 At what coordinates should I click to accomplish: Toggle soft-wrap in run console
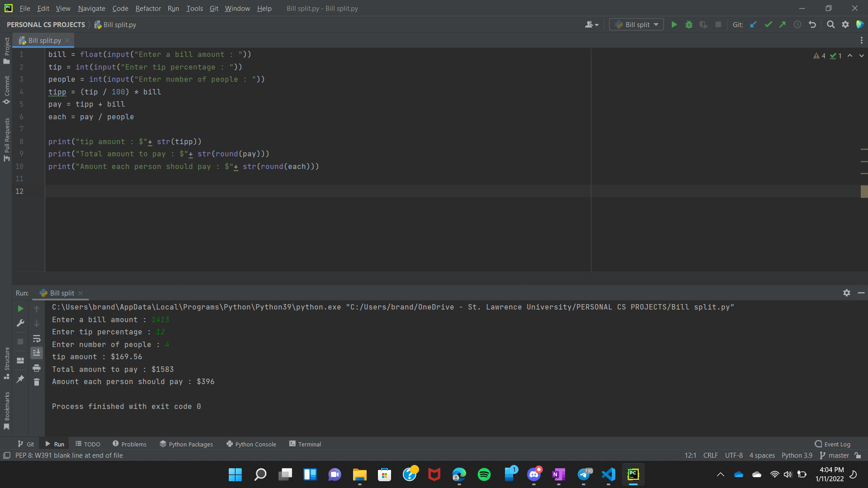coord(37,338)
